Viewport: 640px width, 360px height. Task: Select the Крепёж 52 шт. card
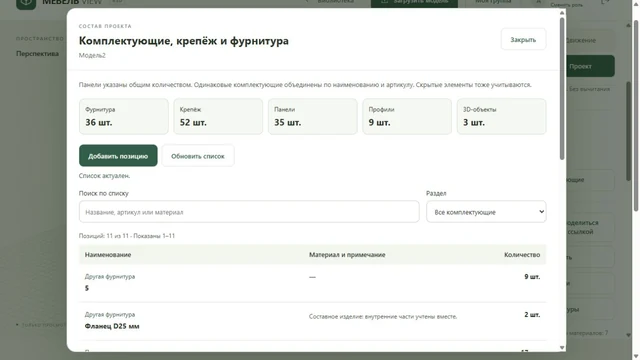pos(218,116)
